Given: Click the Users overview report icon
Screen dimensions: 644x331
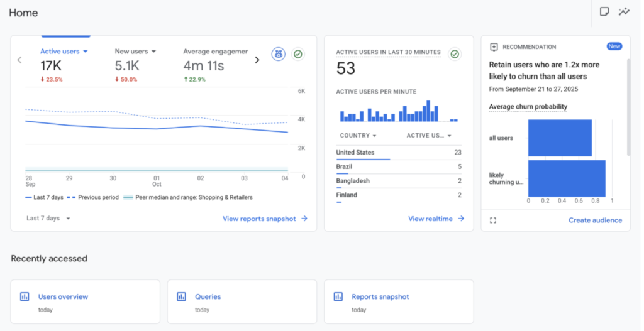Looking at the screenshot, I should 25,296.
